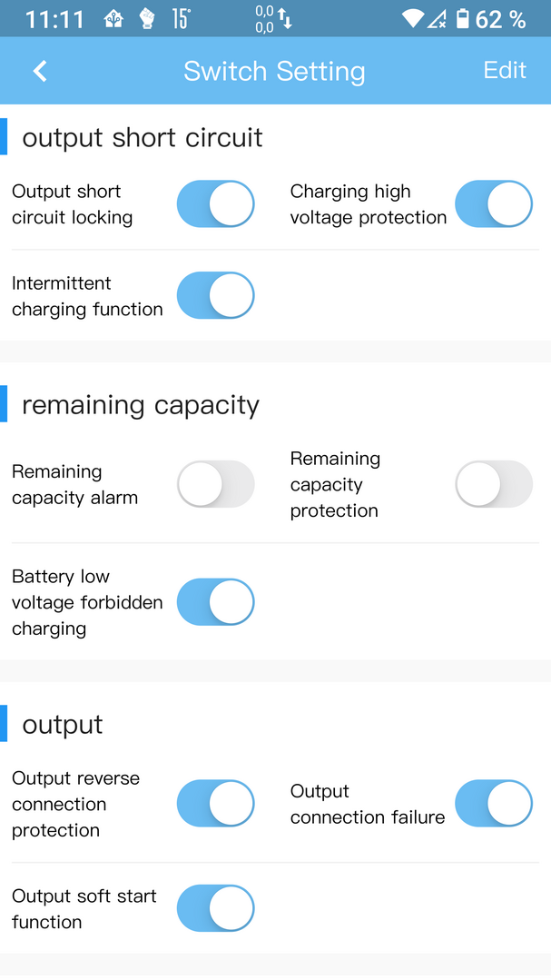Viewport: 551px width, 980px height.
Task: Enable Remaining capacity alarm
Action: 215,484
